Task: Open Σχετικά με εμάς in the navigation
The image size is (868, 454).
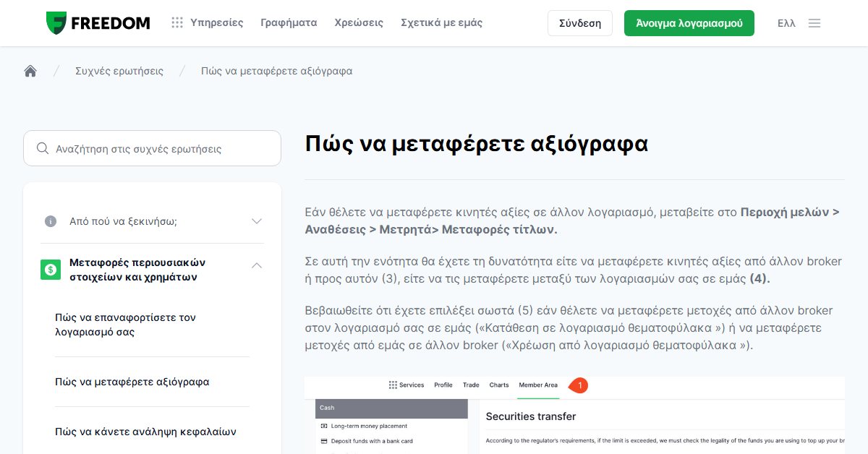Action: pos(441,22)
